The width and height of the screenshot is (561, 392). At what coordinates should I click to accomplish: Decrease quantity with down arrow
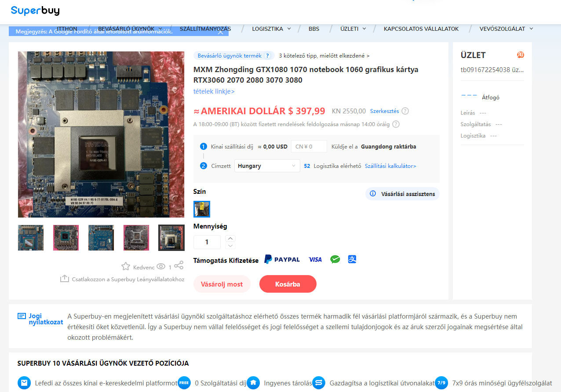[x=230, y=246]
